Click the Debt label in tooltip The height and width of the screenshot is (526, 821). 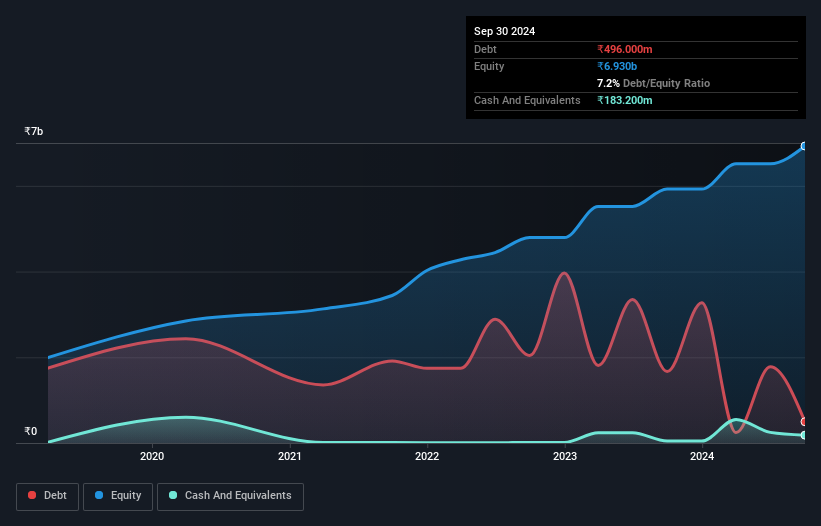(x=485, y=49)
